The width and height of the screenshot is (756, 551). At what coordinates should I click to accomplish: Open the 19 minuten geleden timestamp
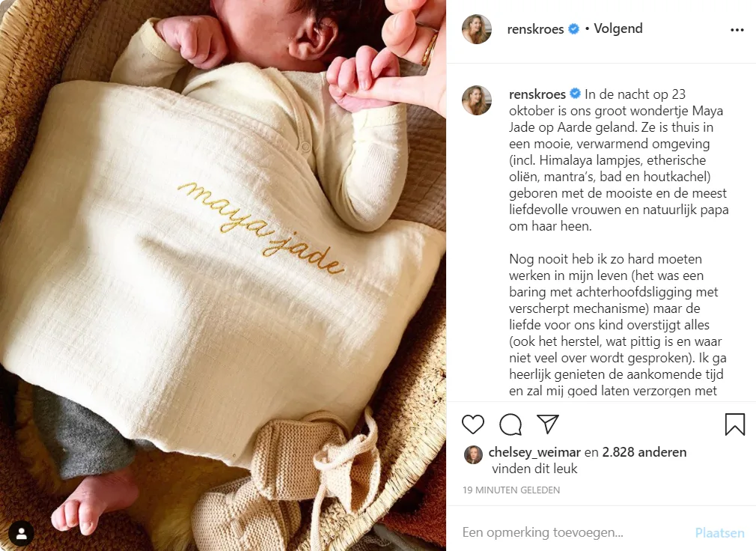(511, 490)
